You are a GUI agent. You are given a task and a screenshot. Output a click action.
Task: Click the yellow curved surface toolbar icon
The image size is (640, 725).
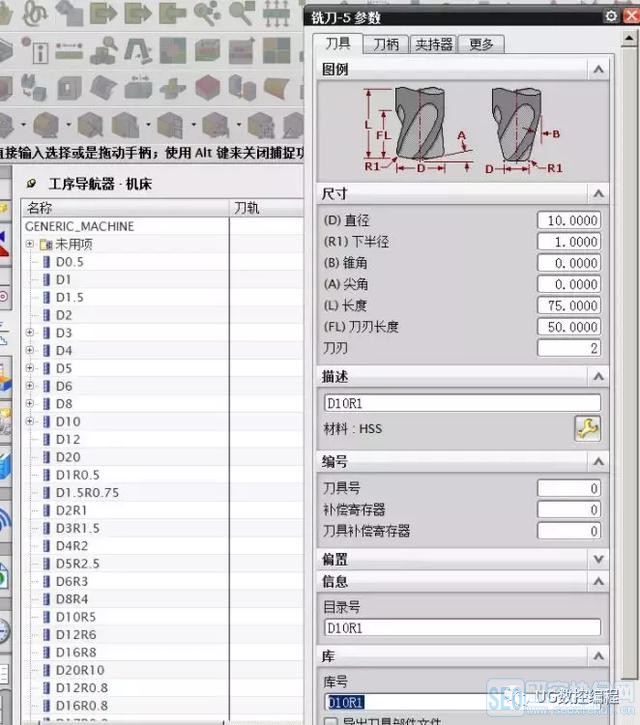pyautogui.click(x=277, y=87)
